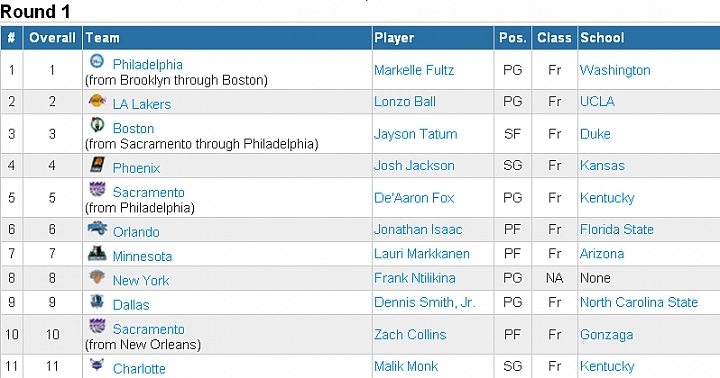The width and height of the screenshot is (720, 378).
Task: Open De'Aaron Fox player profile
Action: tap(414, 197)
